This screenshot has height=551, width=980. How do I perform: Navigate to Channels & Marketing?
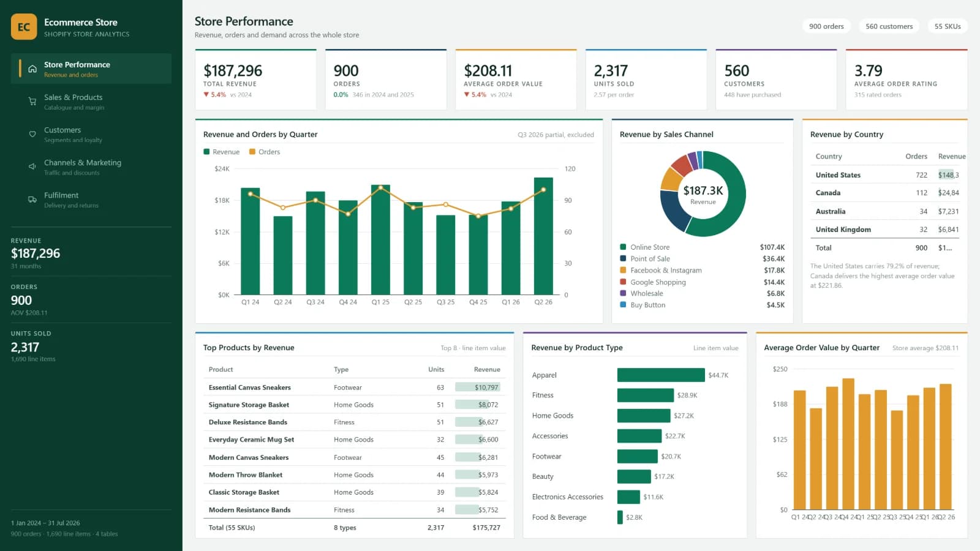tap(91, 167)
